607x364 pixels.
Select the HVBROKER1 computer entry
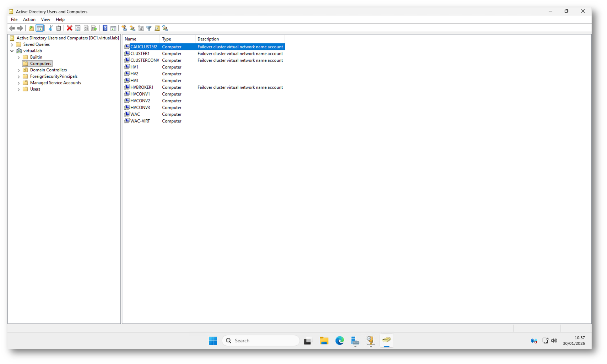[x=142, y=87]
